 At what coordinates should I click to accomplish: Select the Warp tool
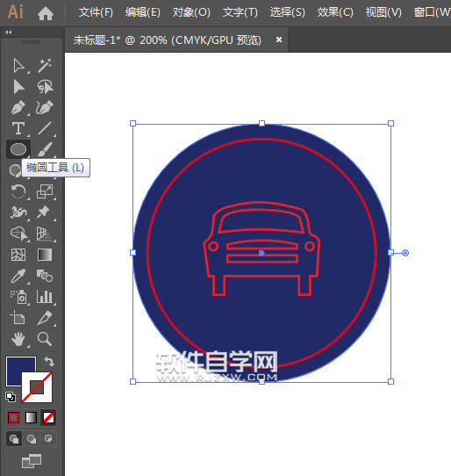pyautogui.click(x=18, y=213)
